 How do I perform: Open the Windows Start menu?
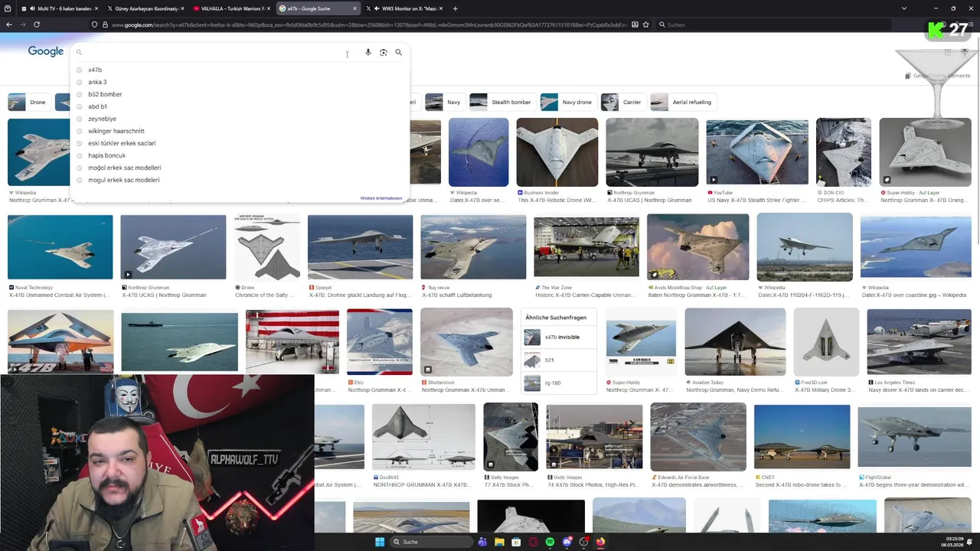[379, 542]
